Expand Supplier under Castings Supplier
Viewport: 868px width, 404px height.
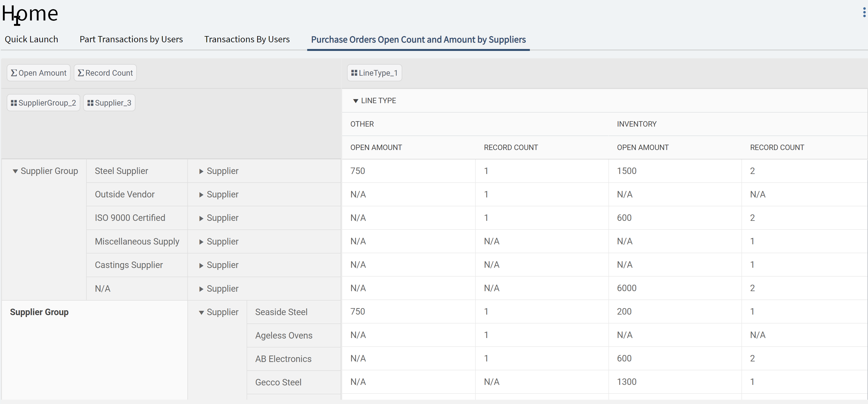[201, 266]
